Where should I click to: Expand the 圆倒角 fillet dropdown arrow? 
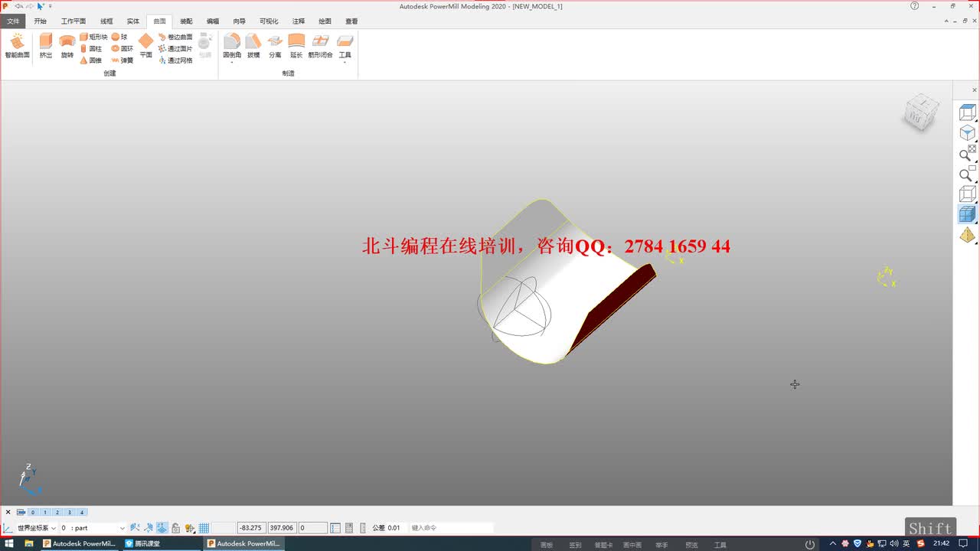click(232, 63)
